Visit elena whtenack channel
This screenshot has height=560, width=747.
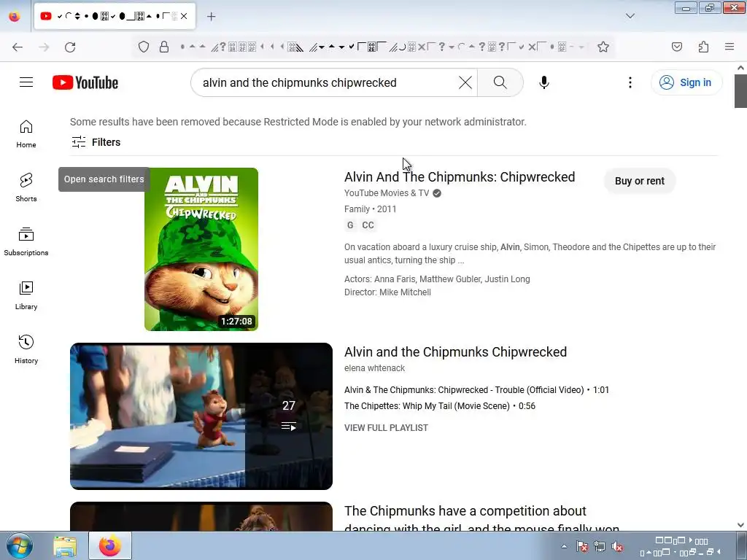(374, 368)
